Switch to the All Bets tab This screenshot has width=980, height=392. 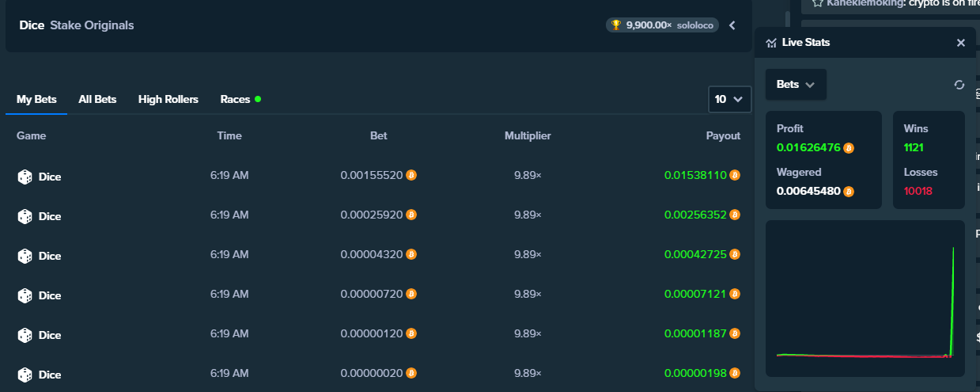[97, 99]
